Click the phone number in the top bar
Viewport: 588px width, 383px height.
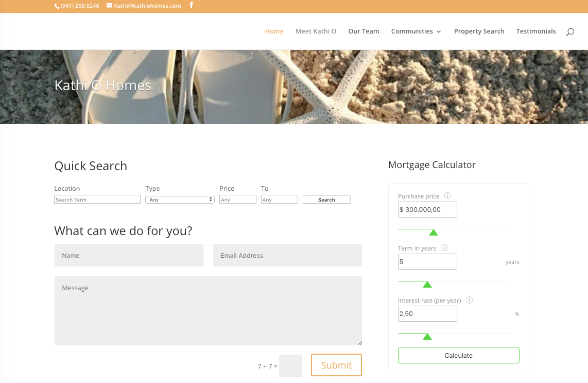point(77,6)
